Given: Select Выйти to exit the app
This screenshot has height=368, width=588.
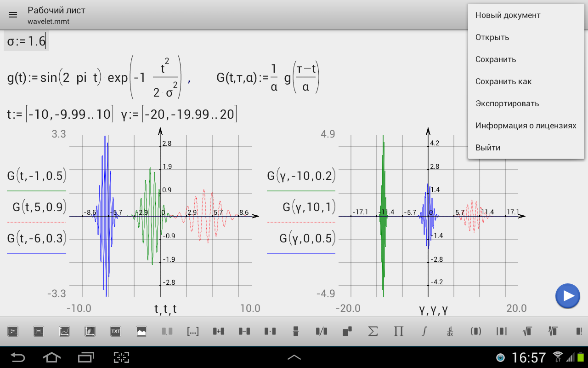Looking at the screenshot, I should (526, 148).
